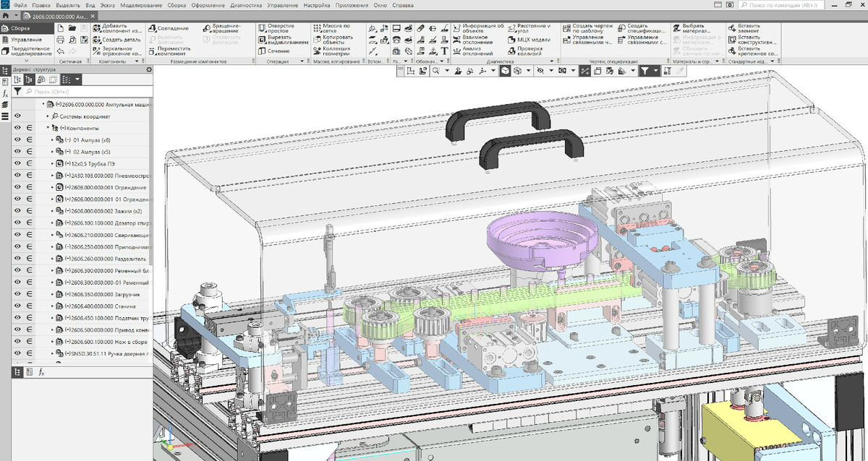Open the Диагностика menu
The width and height of the screenshot is (868, 461).
pos(247,4)
